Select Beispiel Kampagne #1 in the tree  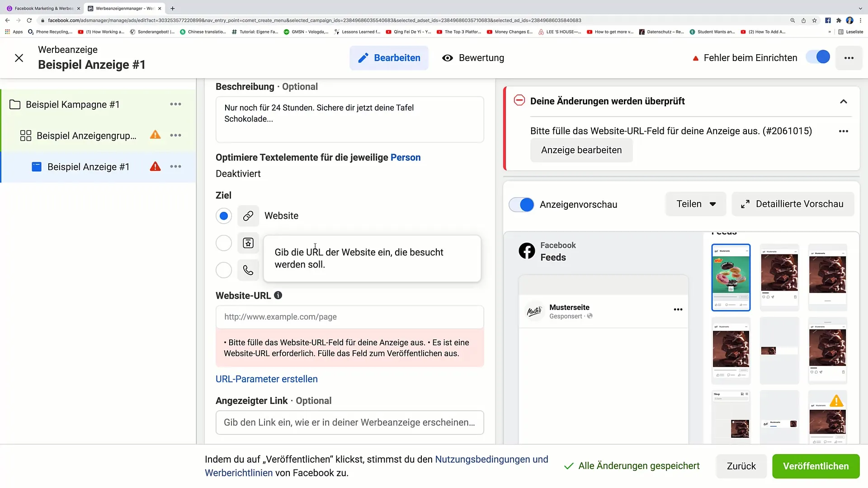click(x=72, y=105)
